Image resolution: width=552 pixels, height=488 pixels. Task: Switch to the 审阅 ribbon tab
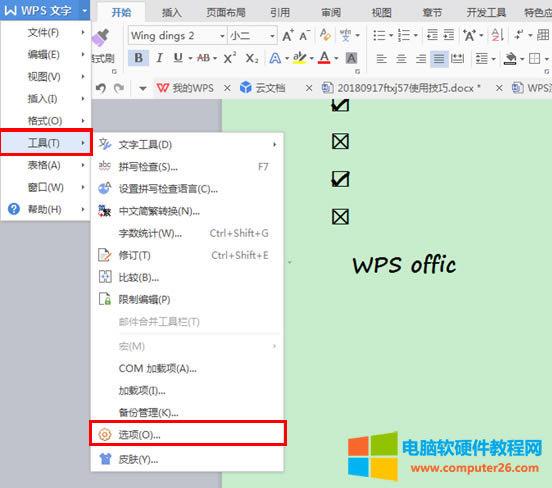(331, 13)
